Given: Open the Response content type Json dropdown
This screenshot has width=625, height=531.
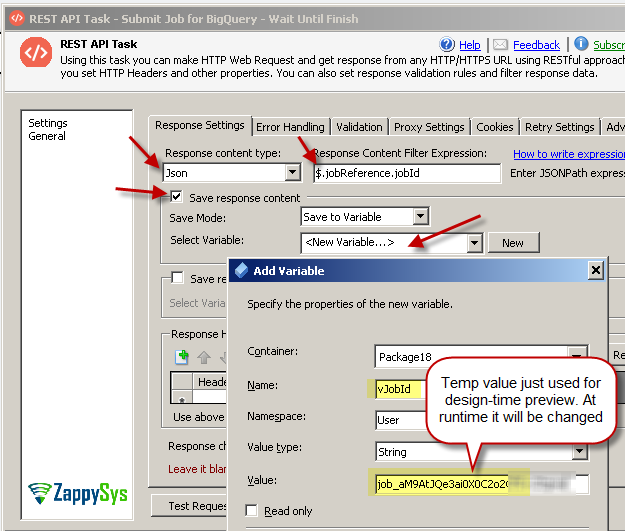Looking at the screenshot, I should coord(293,173).
